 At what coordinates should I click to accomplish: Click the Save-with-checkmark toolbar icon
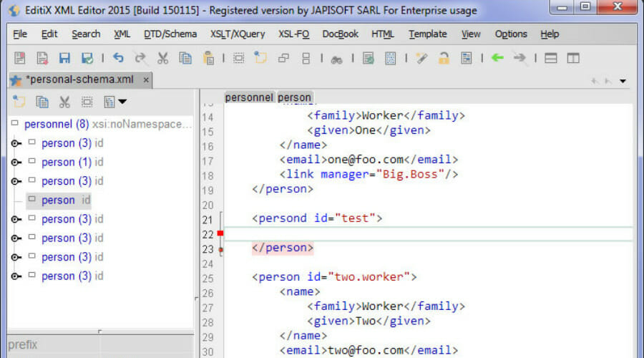(x=87, y=58)
